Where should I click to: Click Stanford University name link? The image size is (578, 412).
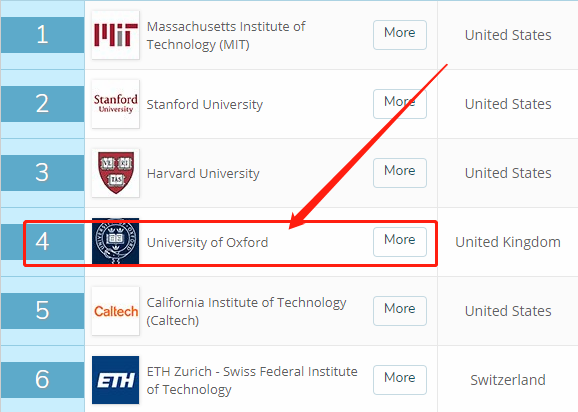click(x=205, y=104)
